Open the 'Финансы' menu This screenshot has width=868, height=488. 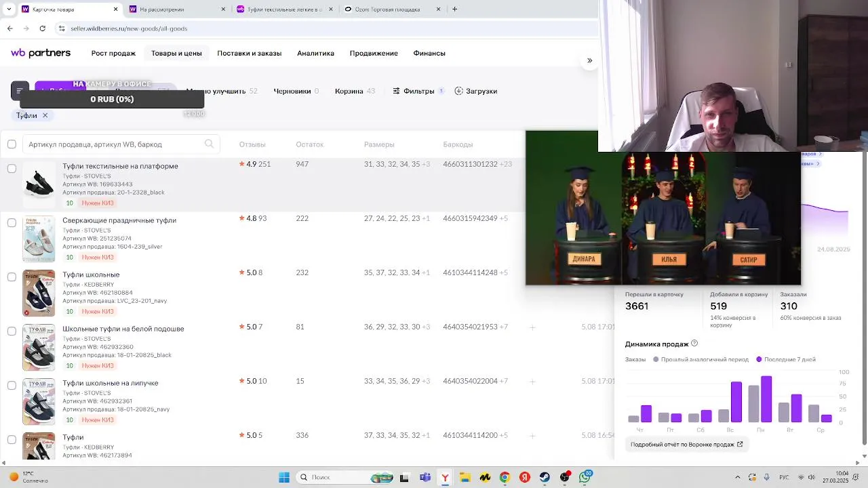point(429,53)
